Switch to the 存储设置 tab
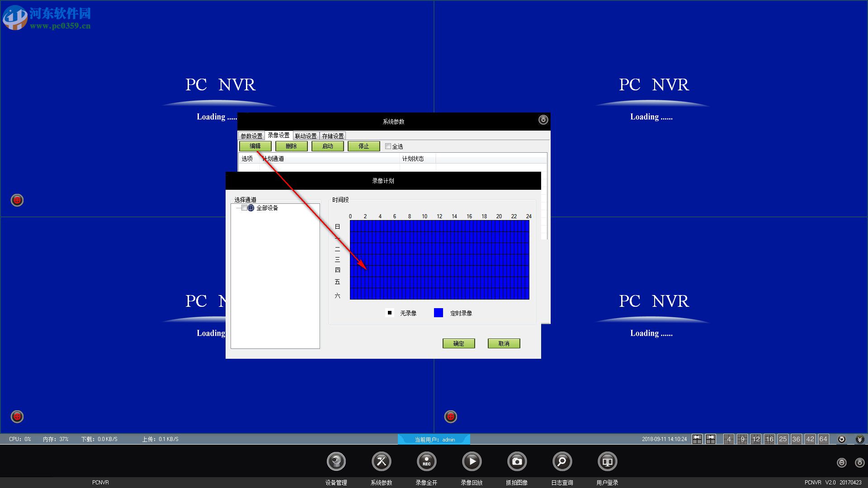 point(333,136)
